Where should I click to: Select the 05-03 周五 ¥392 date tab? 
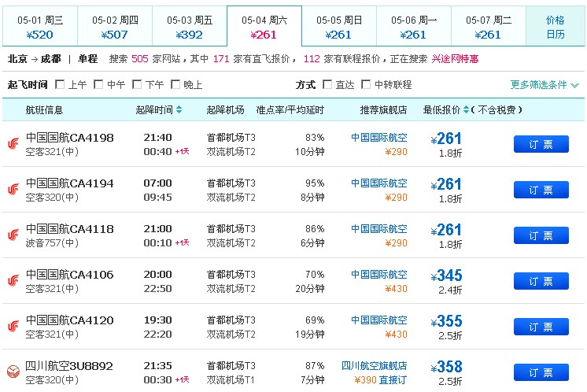190,27
